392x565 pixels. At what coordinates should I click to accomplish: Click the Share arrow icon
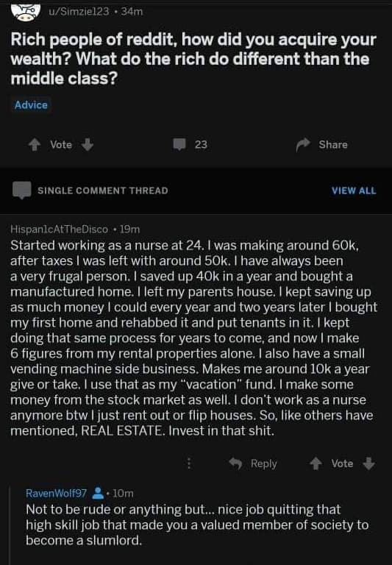303,145
